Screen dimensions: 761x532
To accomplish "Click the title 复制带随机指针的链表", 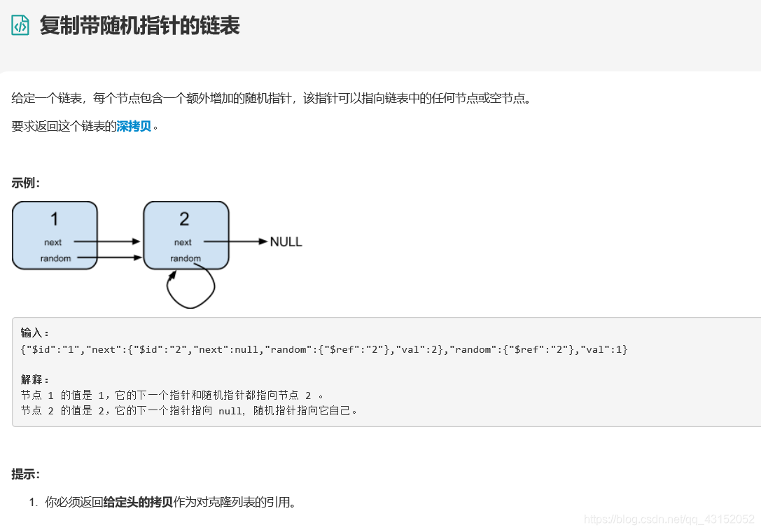I will point(140,25).
